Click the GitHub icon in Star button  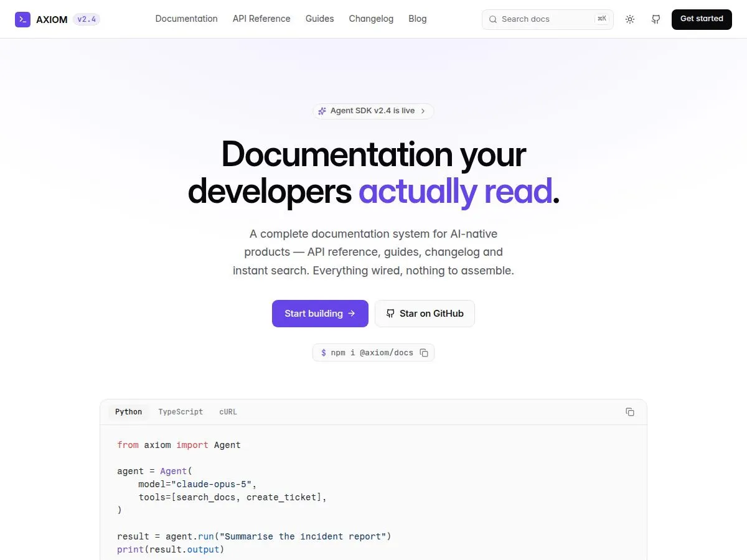point(390,314)
